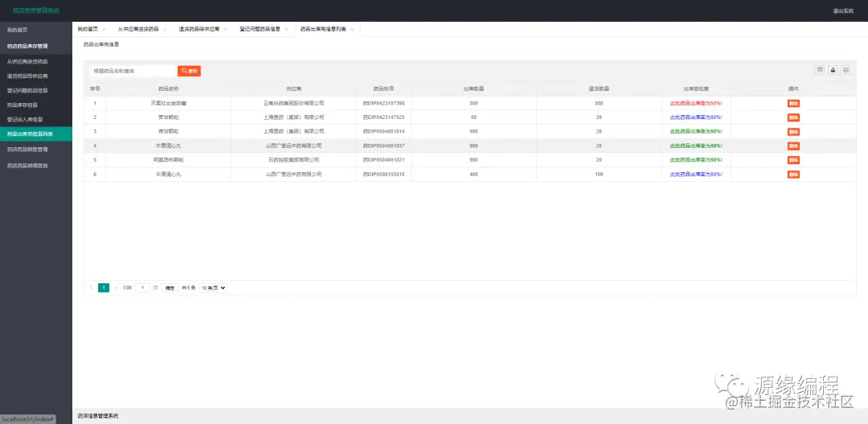Image resolution: width=868 pixels, height=424 pixels.
Task: Click the 确定 pagination confirm button
Action: (170, 288)
